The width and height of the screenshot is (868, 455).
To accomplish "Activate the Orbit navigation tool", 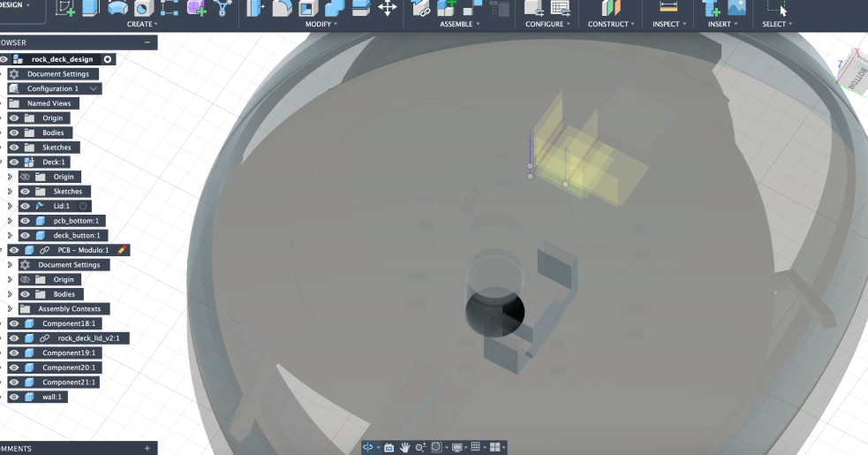I will (x=369, y=447).
